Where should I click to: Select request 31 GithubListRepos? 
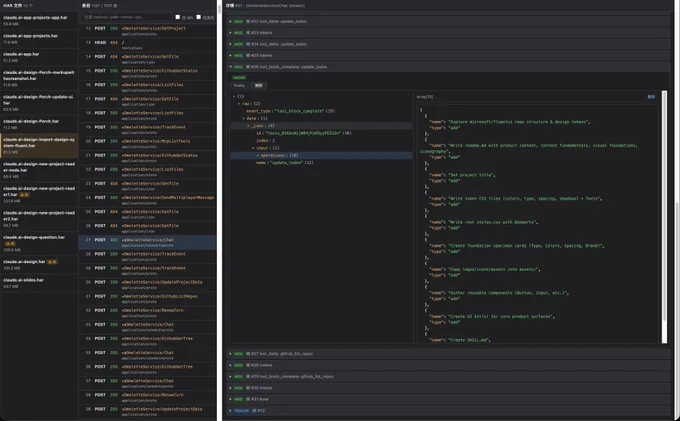tap(147, 299)
